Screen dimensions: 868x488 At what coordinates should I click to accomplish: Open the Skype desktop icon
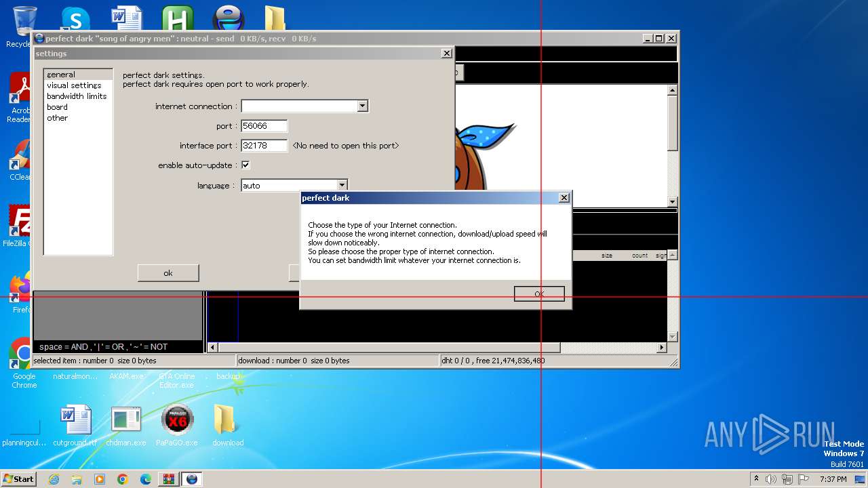(x=75, y=19)
